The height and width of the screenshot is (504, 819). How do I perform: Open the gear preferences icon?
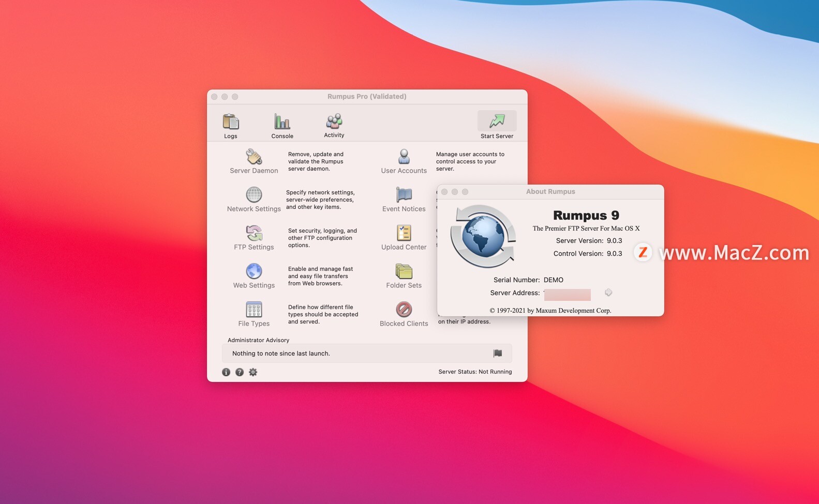point(253,372)
